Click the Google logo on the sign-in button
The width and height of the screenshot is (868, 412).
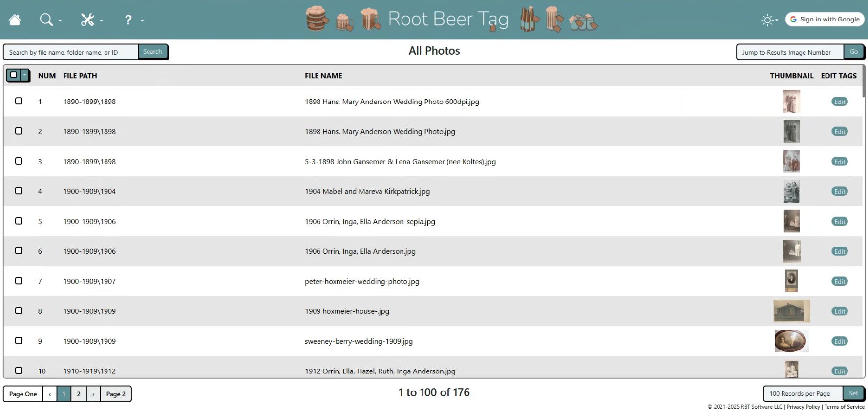tap(794, 20)
